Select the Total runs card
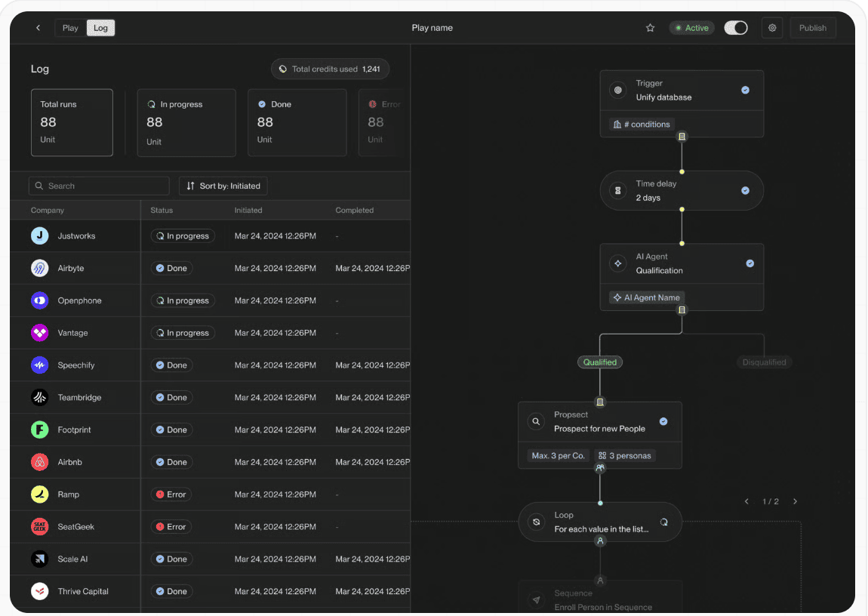The width and height of the screenshot is (868, 616). click(x=72, y=122)
